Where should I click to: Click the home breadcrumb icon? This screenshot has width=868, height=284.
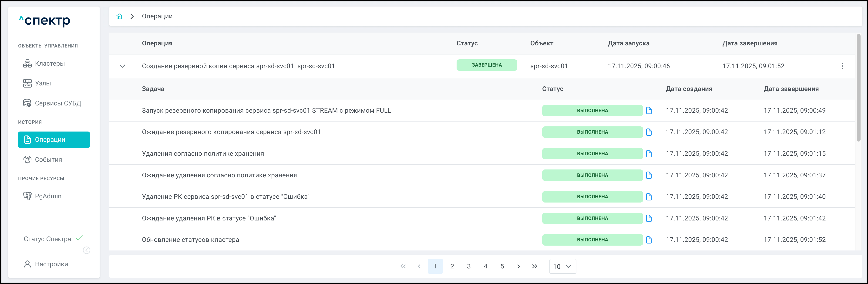pyautogui.click(x=119, y=17)
